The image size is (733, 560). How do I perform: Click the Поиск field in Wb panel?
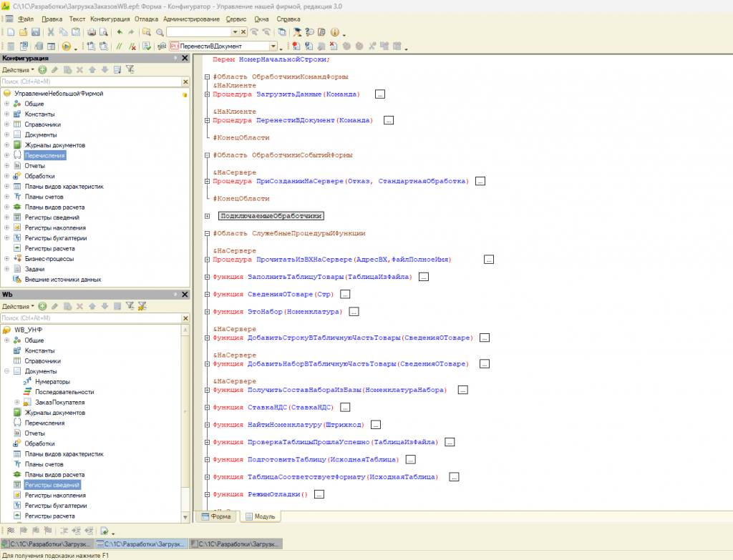pos(91,318)
